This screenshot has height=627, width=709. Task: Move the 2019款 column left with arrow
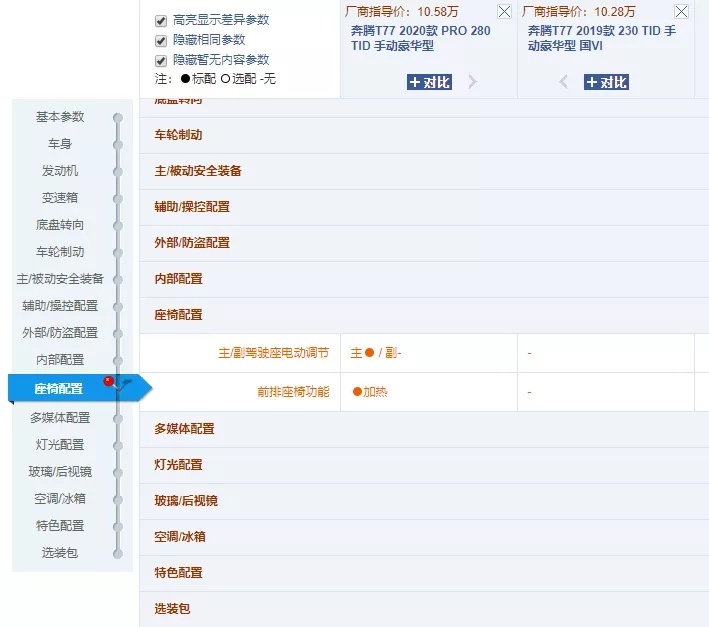point(563,82)
